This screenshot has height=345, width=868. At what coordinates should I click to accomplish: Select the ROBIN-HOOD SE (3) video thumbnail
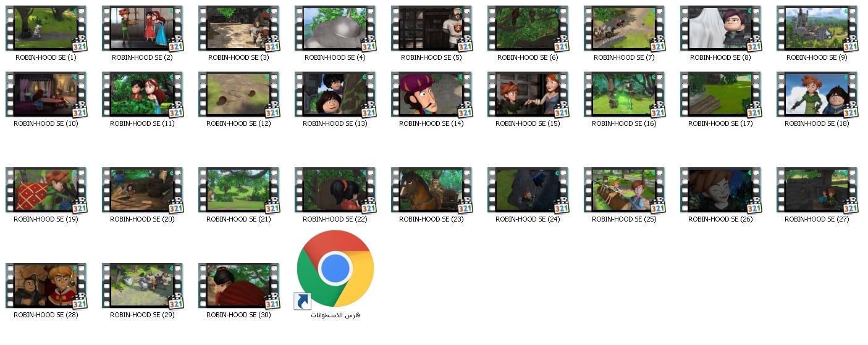[238, 28]
